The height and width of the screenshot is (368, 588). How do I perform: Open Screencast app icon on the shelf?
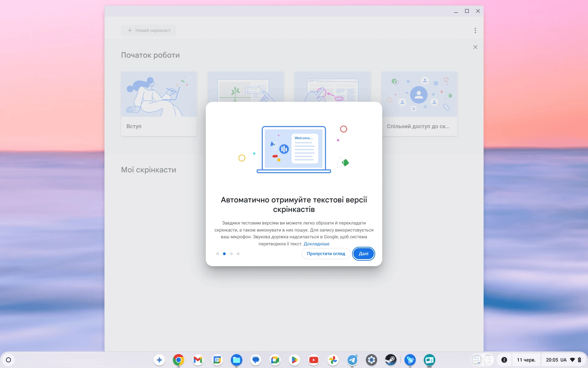click(x=429, y=360)
